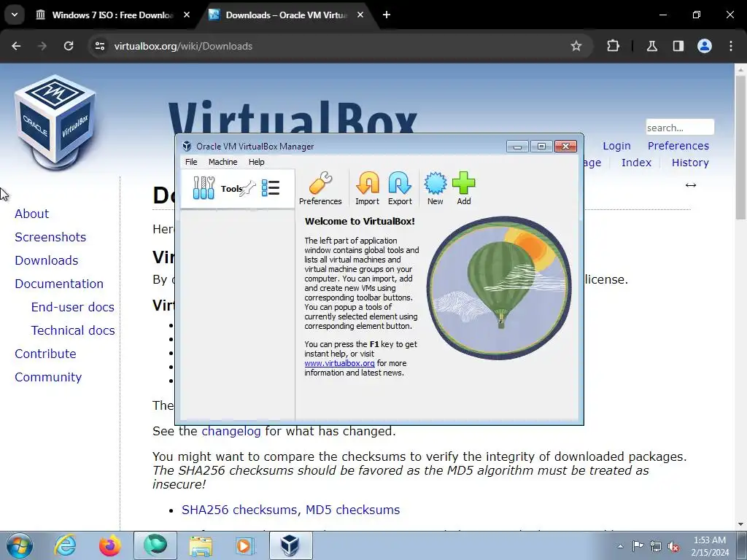Launch Internet Explorer from the taskbar
Screen dimensions: 747x560
click(x=65, y=545)
